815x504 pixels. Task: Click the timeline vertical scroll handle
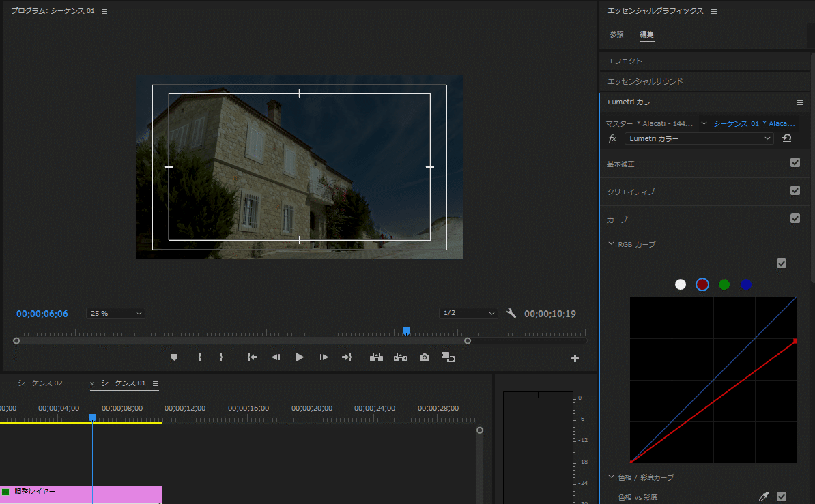[480, 430]
